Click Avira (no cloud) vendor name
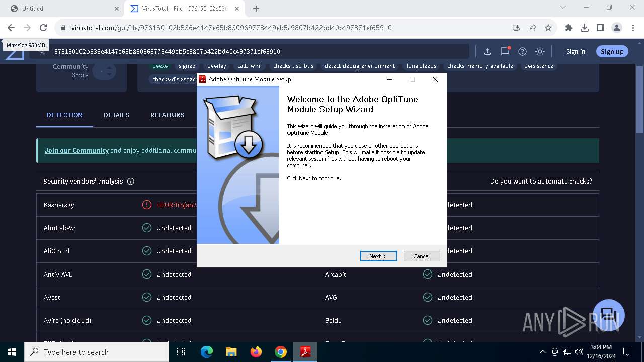 pyautogui.click(x=67, y=320)
